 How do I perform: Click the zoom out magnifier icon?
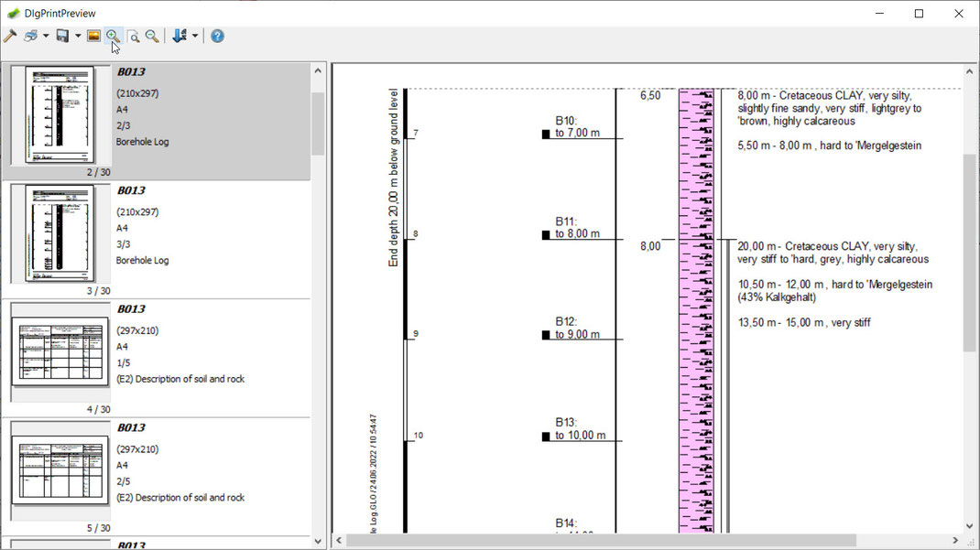152,37
